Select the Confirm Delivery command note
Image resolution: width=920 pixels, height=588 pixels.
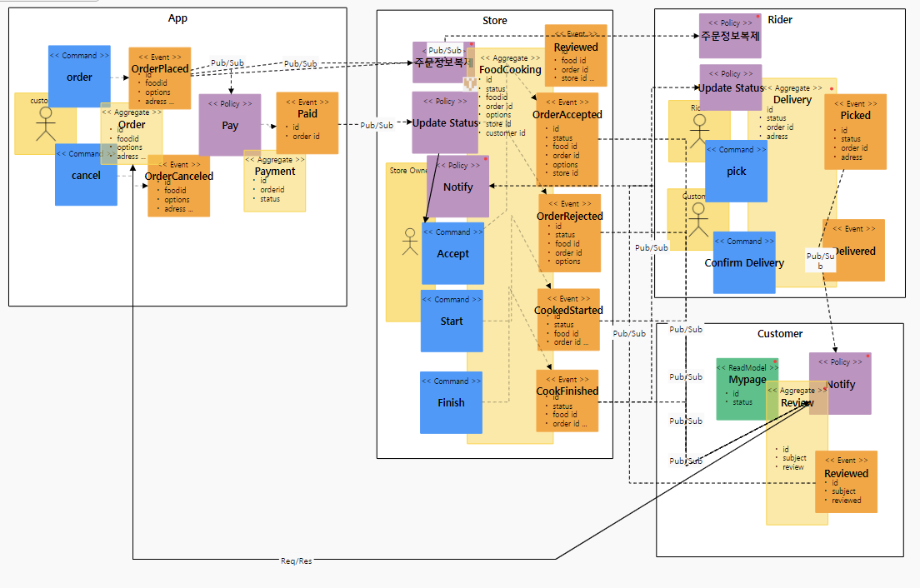(744, 262)
